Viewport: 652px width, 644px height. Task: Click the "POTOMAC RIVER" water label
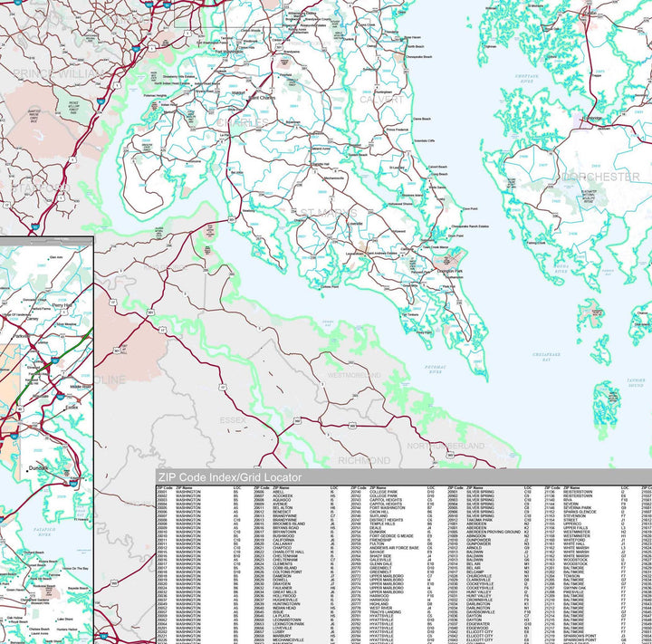(x=436, y=369)
